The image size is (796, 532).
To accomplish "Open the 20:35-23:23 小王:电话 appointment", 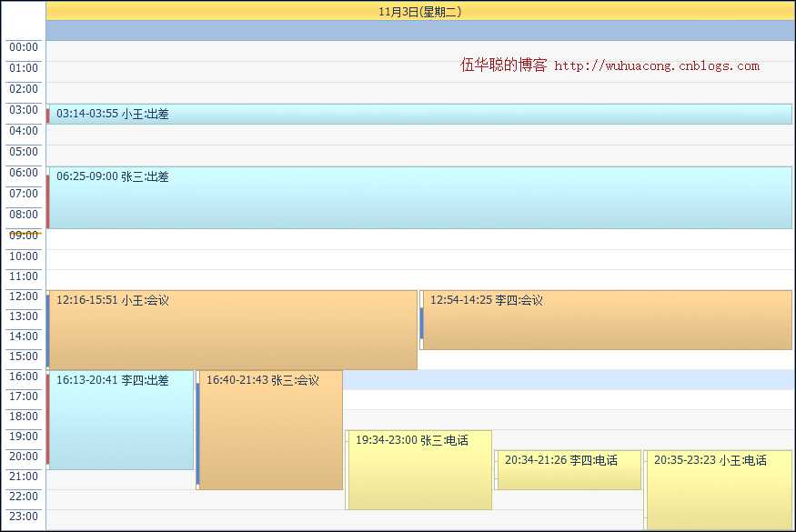I will point(718,490).
